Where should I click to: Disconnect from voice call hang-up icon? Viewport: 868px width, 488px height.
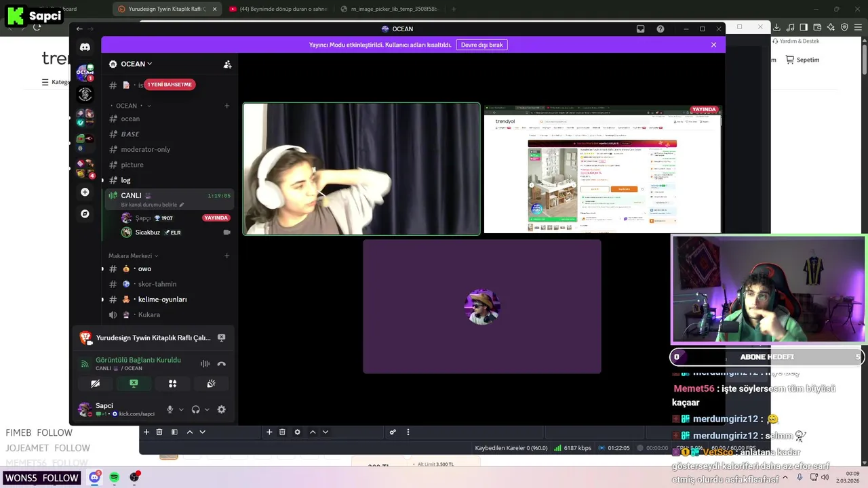[221, 364]
